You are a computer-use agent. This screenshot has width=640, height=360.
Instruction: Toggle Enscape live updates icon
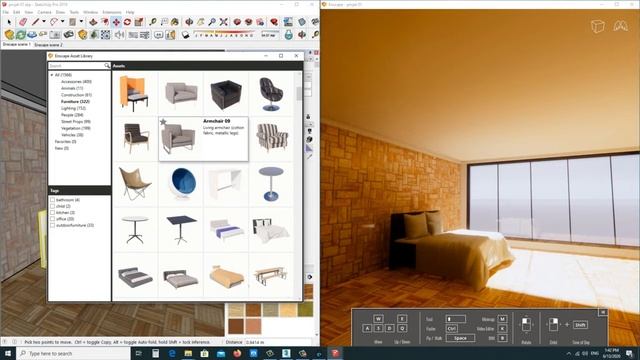[x=21, y=35]
